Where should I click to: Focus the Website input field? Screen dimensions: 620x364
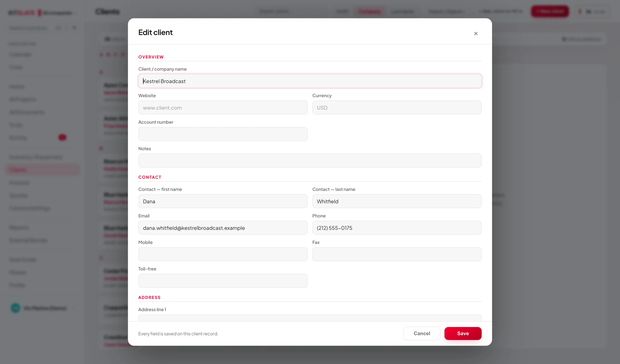(x=223, y=107)
